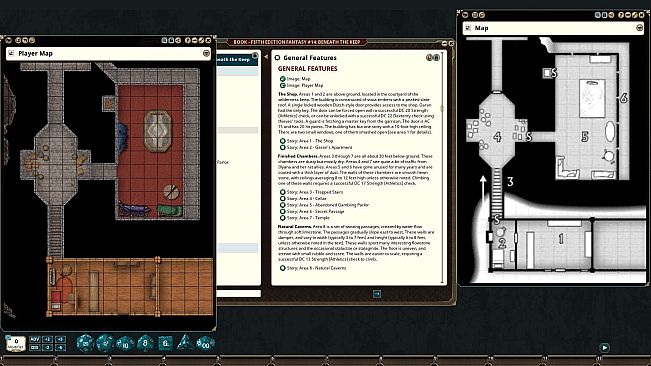
Task: Click the Map window image link icon
Action: click(468, 28)
